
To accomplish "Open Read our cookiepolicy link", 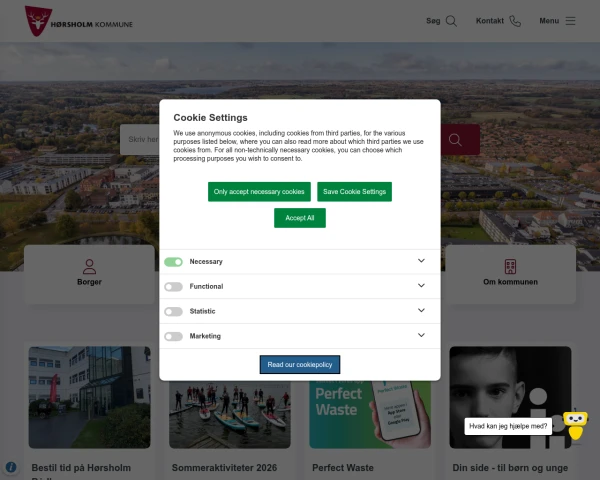I will pyautogui.click(x=300, y=365).
